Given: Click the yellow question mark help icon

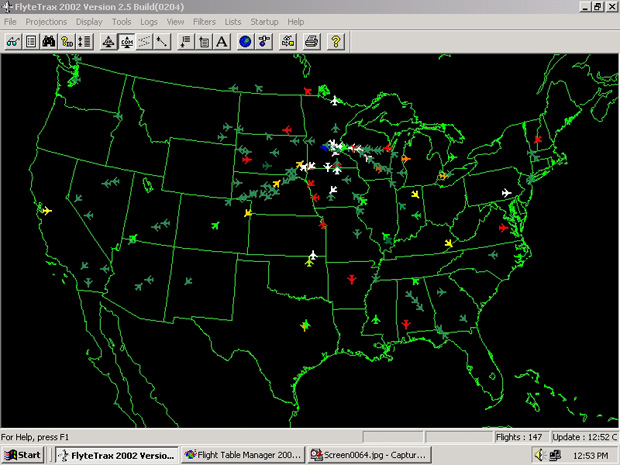Looking at the screenshot, I should pyautogui.click(x=336, y=41).
